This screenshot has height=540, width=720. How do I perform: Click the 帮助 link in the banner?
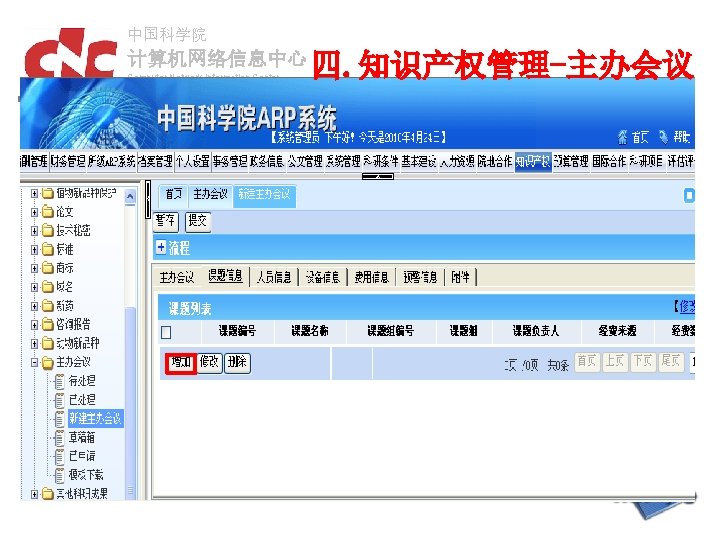click(x=681, y=137)
